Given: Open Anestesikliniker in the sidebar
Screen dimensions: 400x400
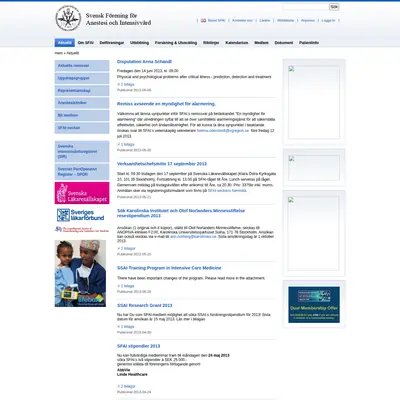Looking at the screenshot, I should 82,103.
